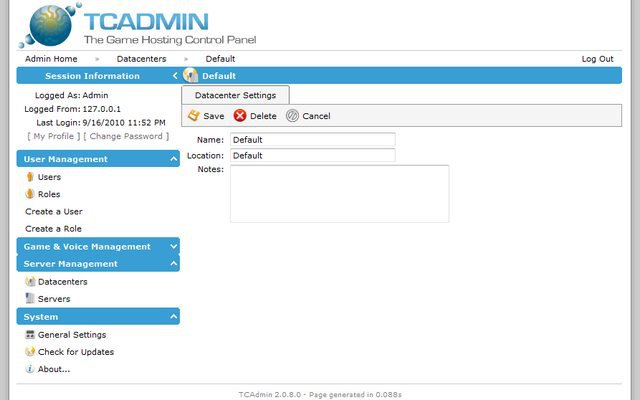Click the Cancel circle icon

292,116
